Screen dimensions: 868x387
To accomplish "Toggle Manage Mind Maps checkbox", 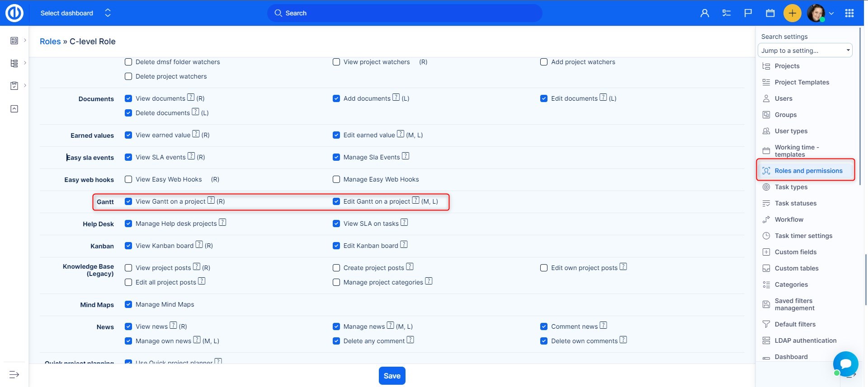I will [x=128, y=304].
